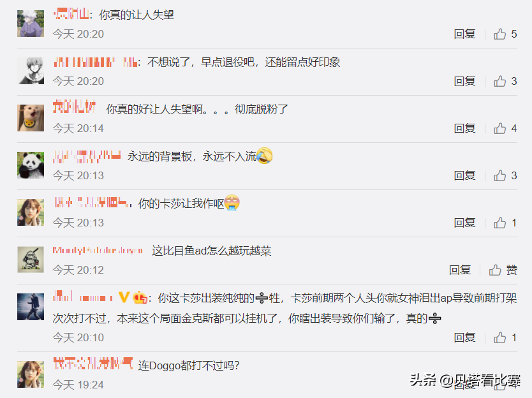
Task: Like the long 20:10 comment with the V badge
Action: pyautogui.click(x=505, y=337)
